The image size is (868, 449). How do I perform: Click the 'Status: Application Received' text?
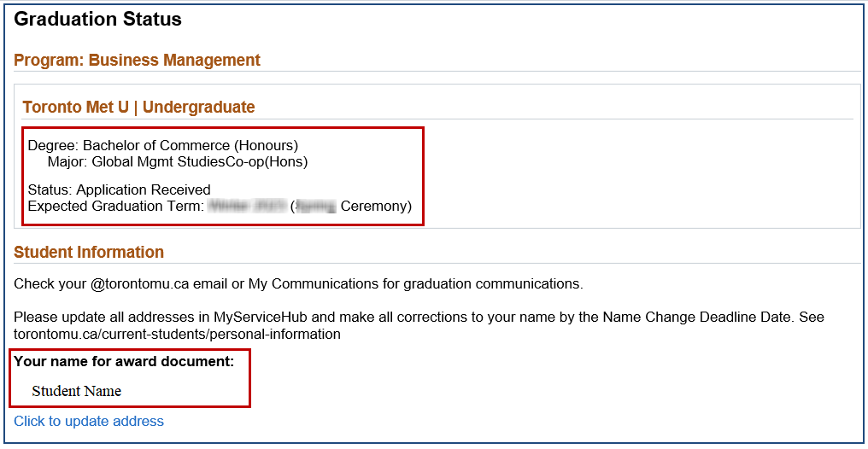[x=119, y=190]
